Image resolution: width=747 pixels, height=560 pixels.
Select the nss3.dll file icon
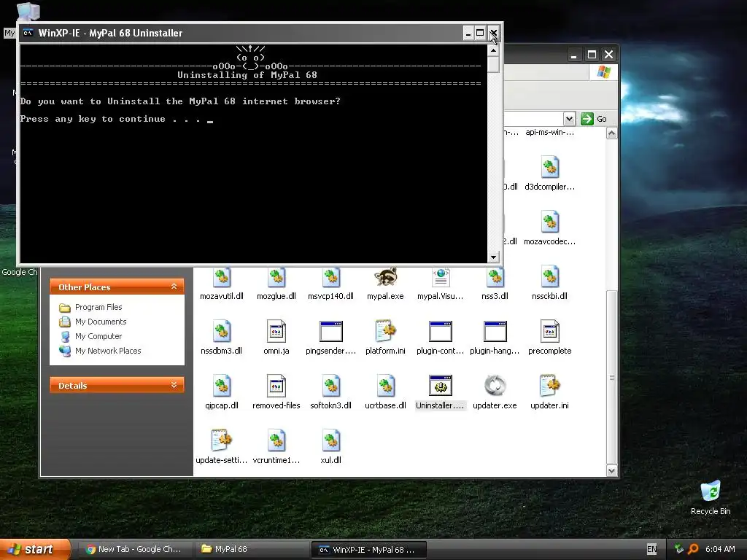[495, 278]
